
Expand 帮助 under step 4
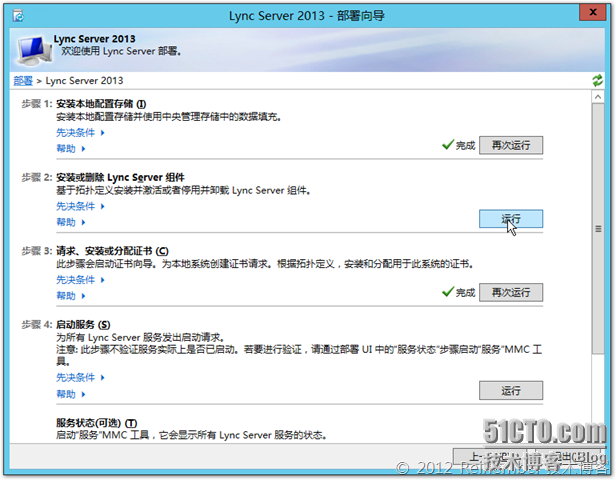click(71, 394)
